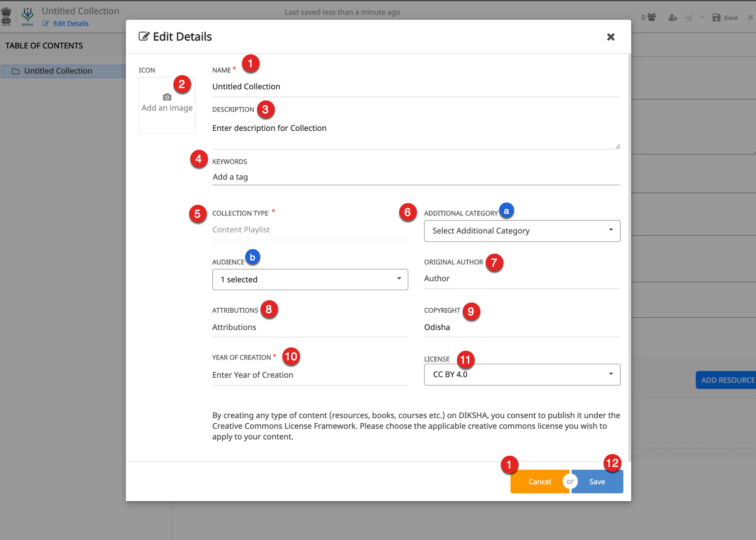The height and width of the screenshot is (540, 756).
Task: Click into the Description text area
Action: click(x=416, y=135)
